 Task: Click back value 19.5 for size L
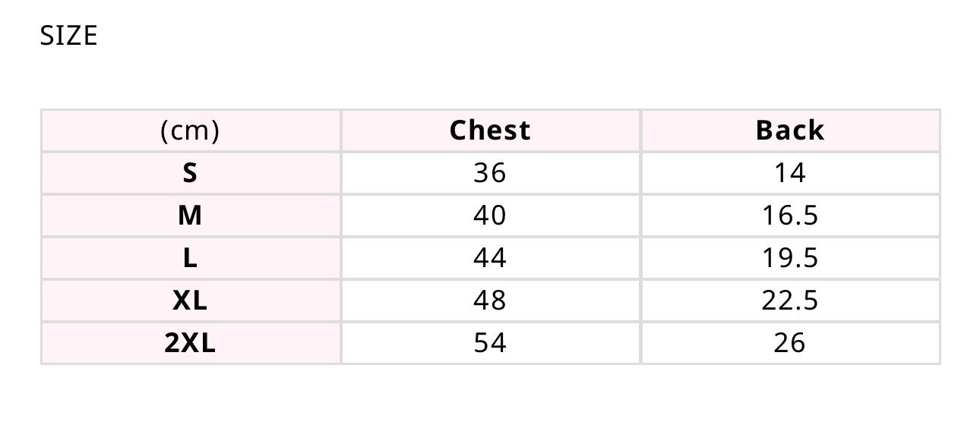(789, 259)
